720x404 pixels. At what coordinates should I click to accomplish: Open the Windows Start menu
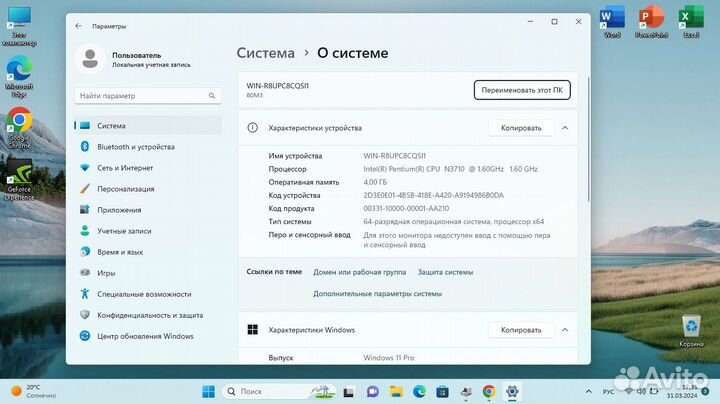[x=208, y=392]
